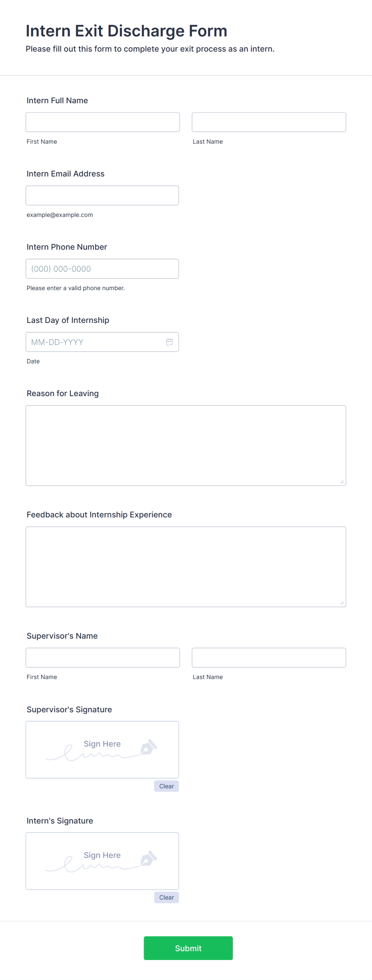Click resize grip of Feedback text area

click(342, 603)
